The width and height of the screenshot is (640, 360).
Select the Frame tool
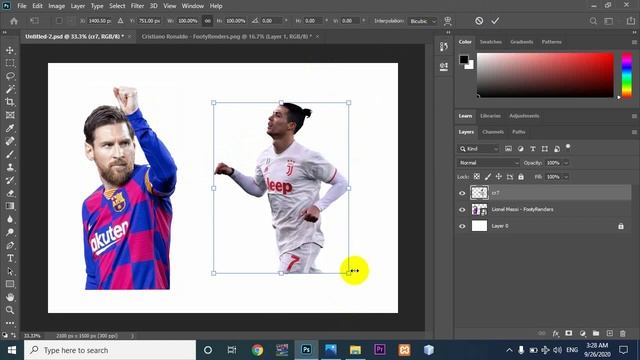coord(10,115)
